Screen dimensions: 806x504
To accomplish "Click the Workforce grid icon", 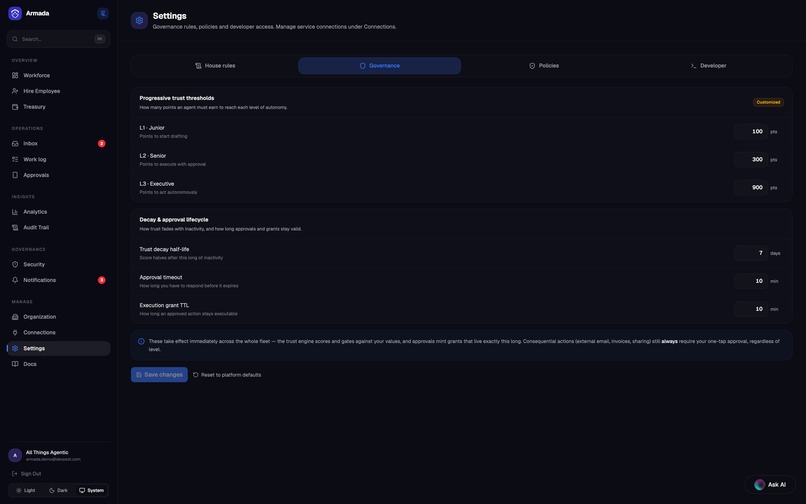I will tap(15, 76).
